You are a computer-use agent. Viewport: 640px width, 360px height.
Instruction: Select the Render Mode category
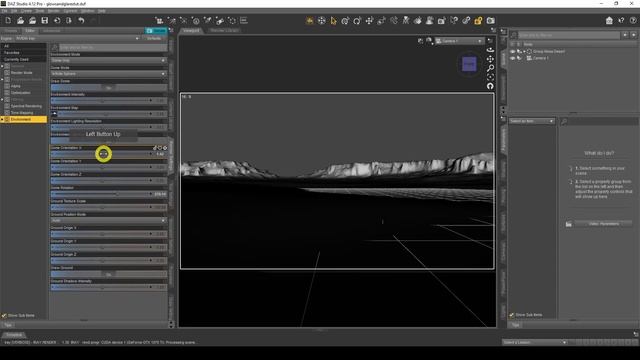pyautogui.click(x=22, y=73)
